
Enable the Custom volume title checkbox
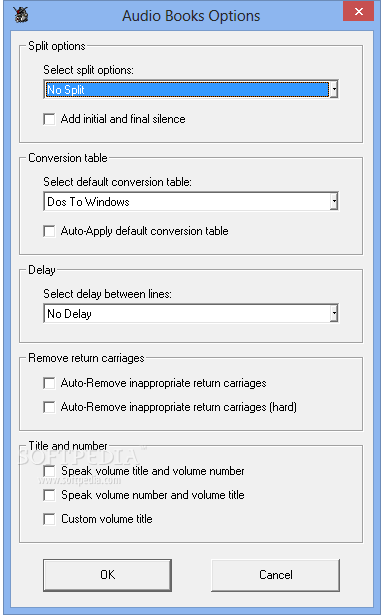tap(49, 519)
